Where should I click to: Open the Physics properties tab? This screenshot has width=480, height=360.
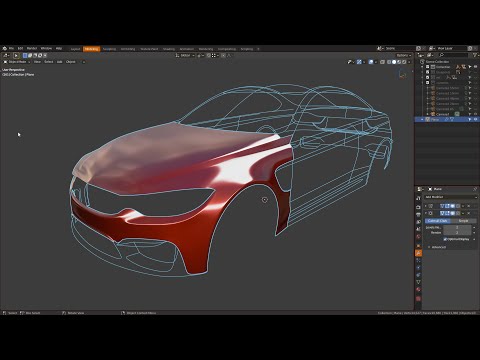click(x=419, y=268)
